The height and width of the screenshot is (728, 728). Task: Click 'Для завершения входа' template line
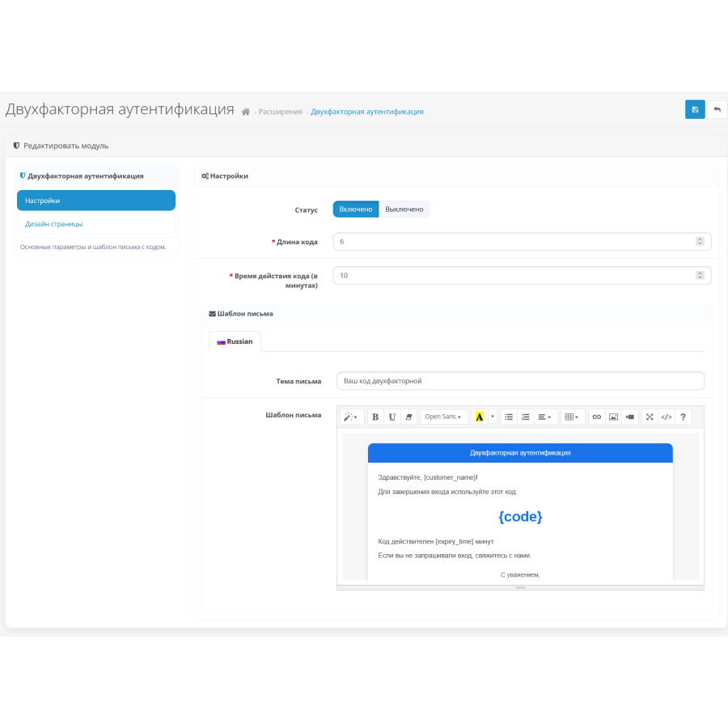tap(447, 492)
